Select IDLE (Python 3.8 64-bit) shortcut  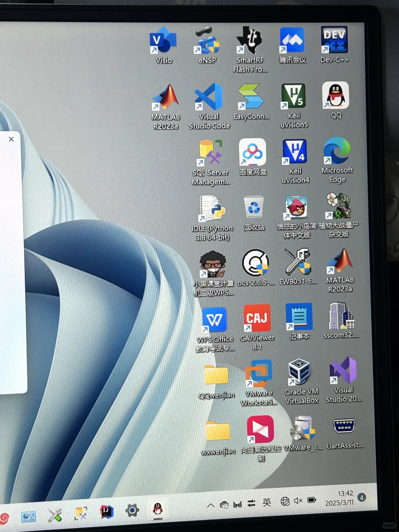pos(212,218)
